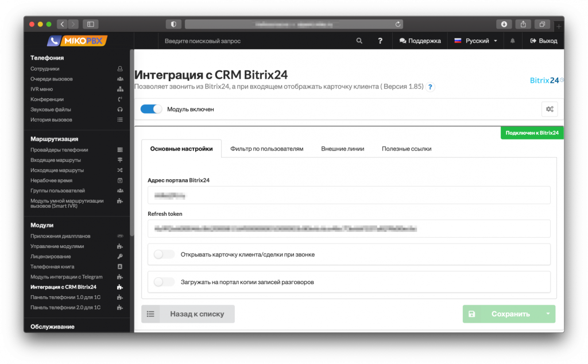
Task: Open help via question mark icon in top bar
Action: click(380, 41)
